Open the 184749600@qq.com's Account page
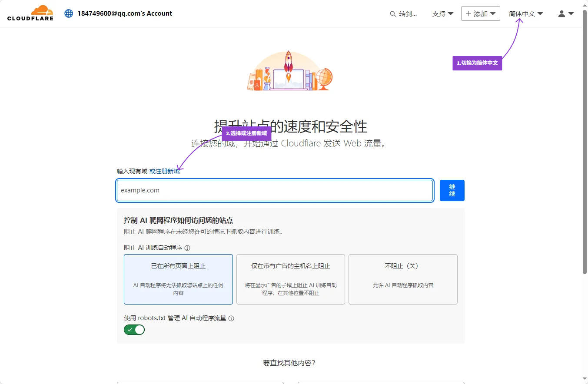 point(125,13)
